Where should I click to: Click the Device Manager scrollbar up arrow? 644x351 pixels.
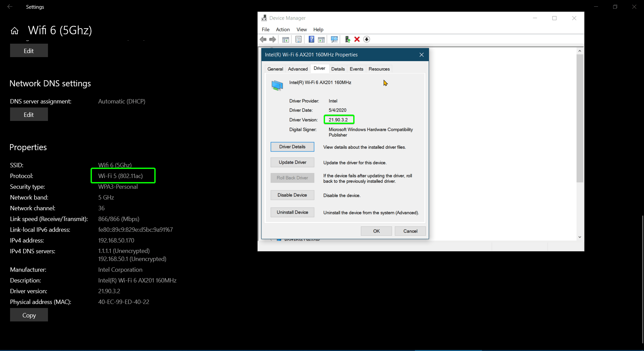point(580,51)
